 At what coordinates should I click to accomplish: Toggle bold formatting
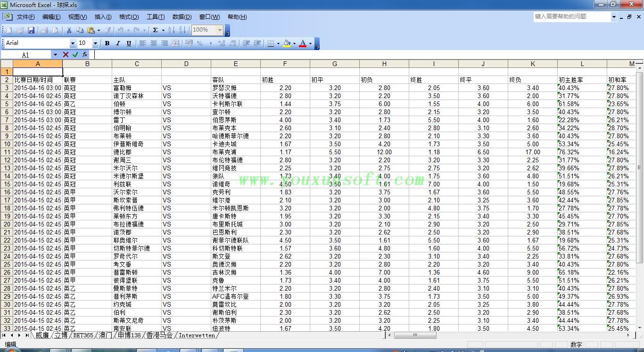(x=107, y=43)
